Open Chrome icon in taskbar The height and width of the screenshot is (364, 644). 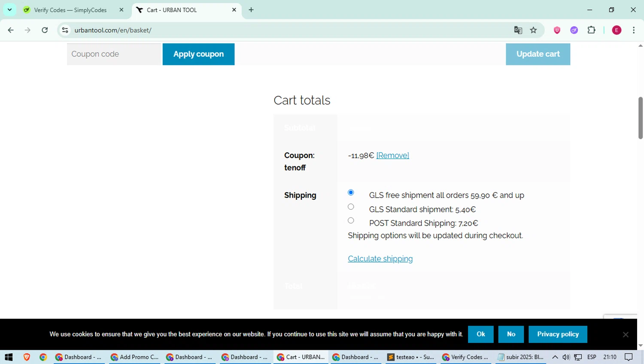pyautogui.click(x=43, y=357)
